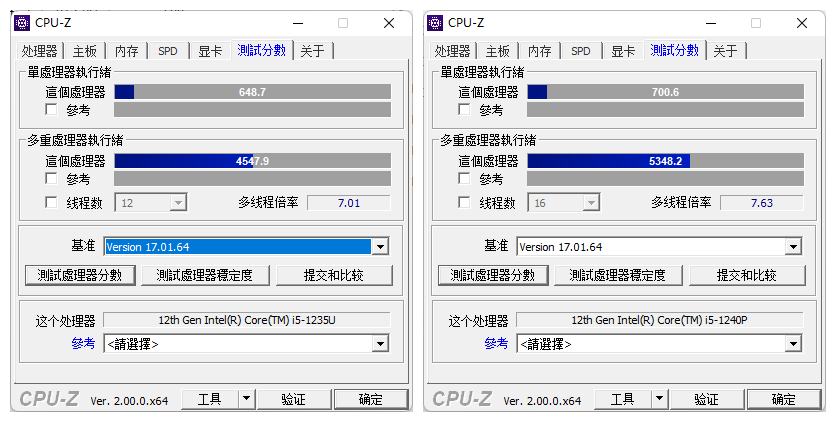The image size is (836, 422).
Task: Open 显卡 tab in right CPU-Z window
Action: [x=623, y=51]
